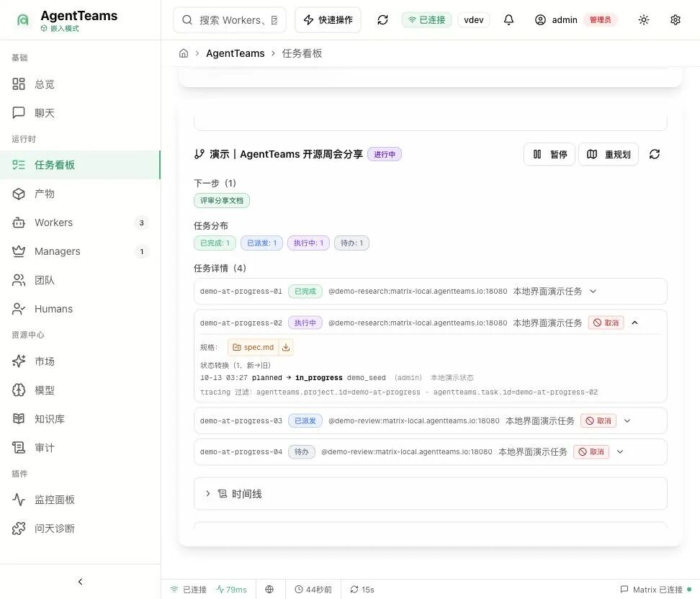Click the 管理员 role badge
Screen dimensions: 700x599
[x=601, y=20]
